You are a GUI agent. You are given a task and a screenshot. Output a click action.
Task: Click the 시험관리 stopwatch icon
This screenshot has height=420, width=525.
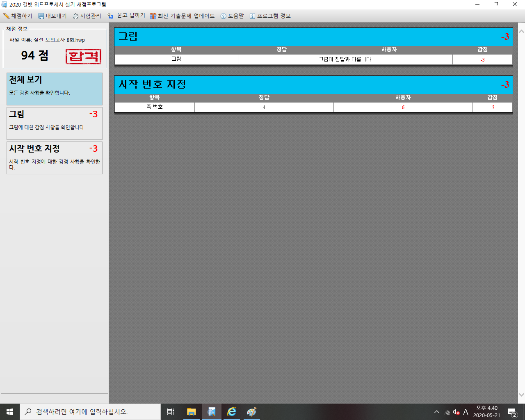(75, 16)
